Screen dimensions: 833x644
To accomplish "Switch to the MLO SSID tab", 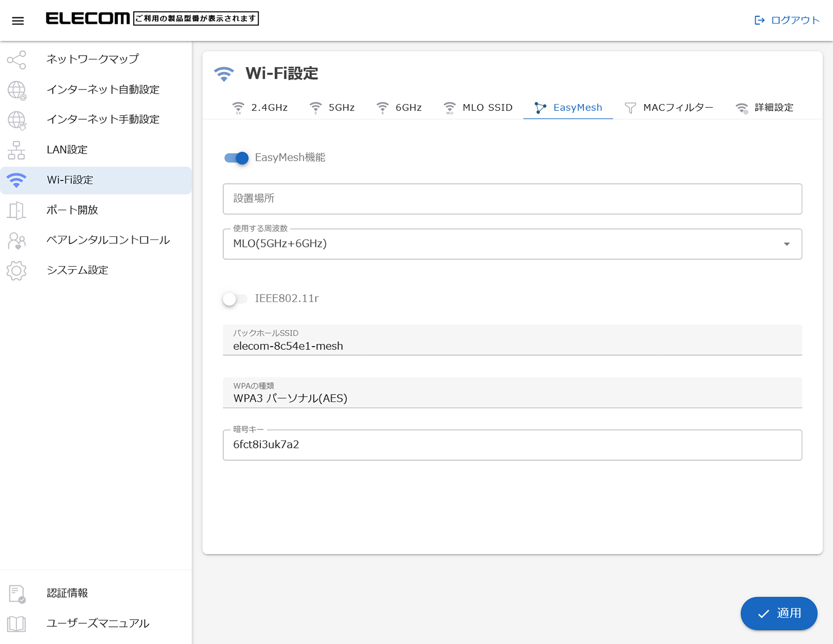I will (478, 108).
